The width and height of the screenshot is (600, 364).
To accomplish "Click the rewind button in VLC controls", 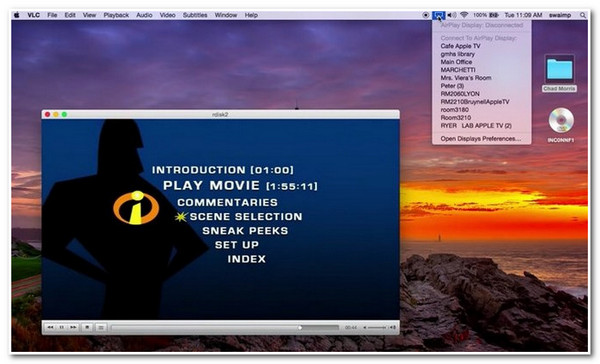I will tap(50, 327).
